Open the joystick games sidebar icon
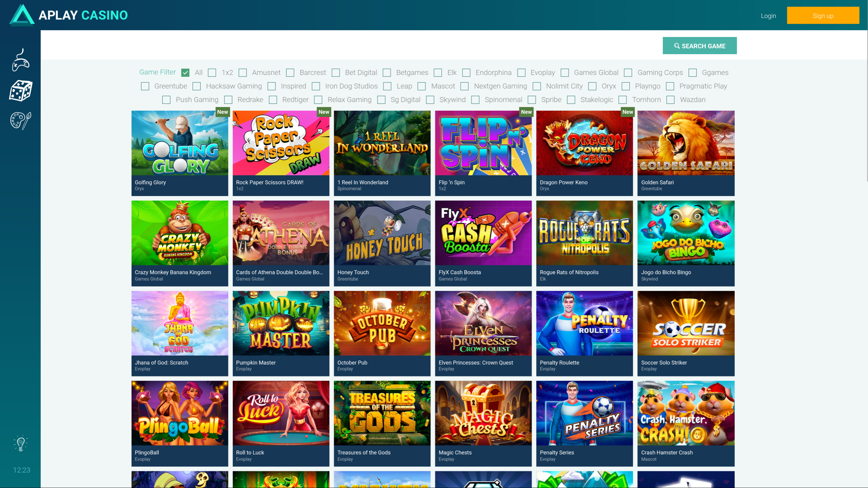 (21, 60)
